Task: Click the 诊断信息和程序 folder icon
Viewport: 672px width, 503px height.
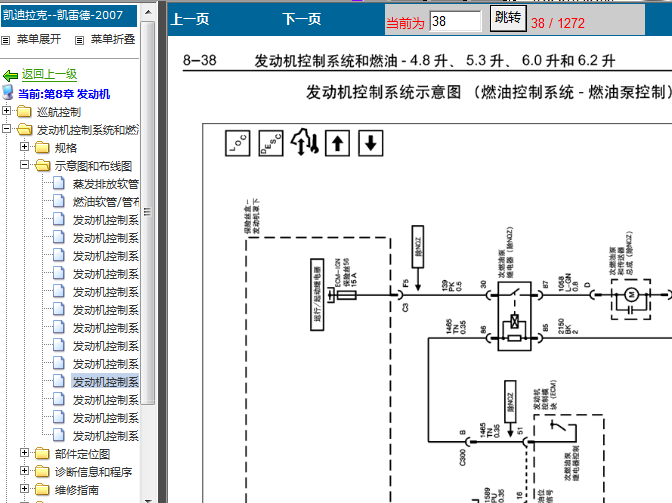Action: point(42,472)
